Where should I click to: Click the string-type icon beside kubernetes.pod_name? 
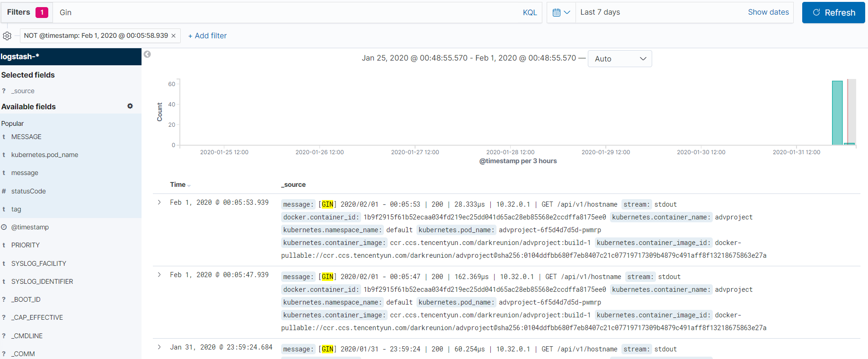[x=4, y=155]
